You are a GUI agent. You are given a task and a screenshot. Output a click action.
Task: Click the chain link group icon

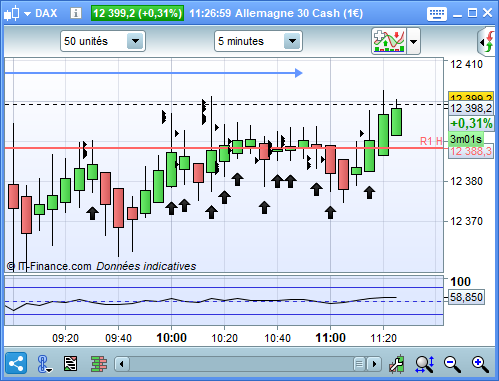click(x=44, y=364)
